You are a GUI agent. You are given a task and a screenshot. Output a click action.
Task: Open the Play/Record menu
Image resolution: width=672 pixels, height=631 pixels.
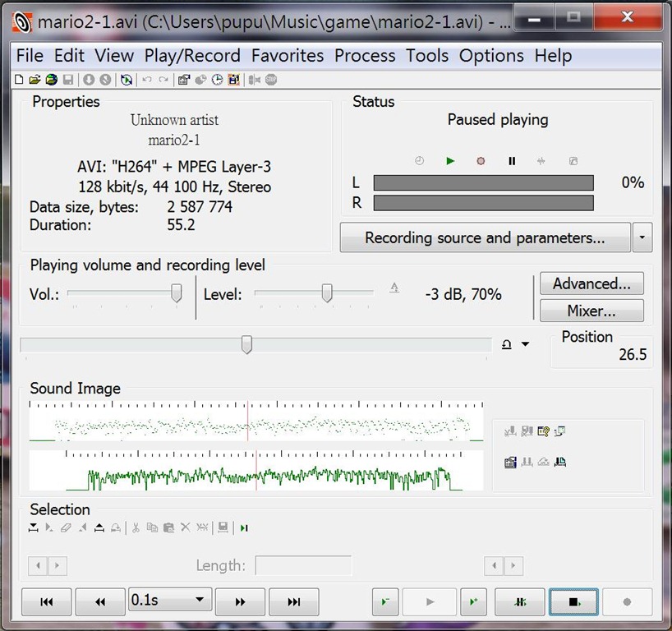tap(192, 56)
